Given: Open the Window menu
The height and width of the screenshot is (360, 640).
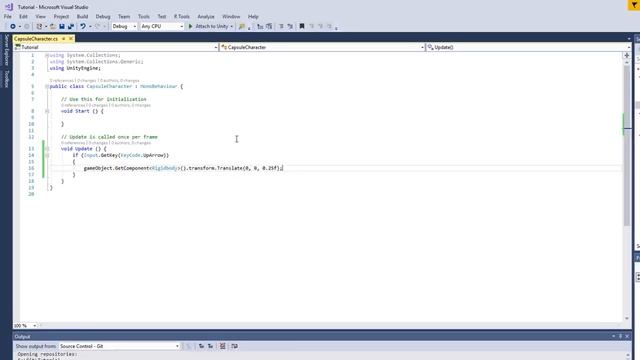Looking at the screenshot, I should coord(231,17).
